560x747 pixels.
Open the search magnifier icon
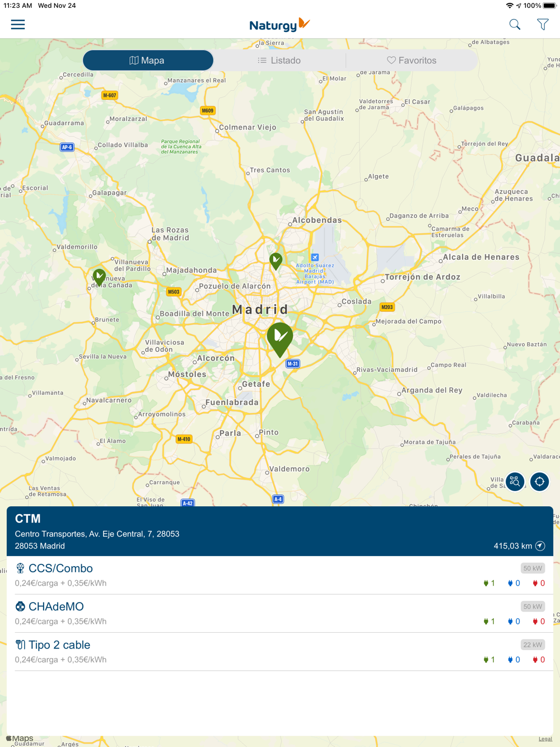pyautogui.click(x=515, y=25)
